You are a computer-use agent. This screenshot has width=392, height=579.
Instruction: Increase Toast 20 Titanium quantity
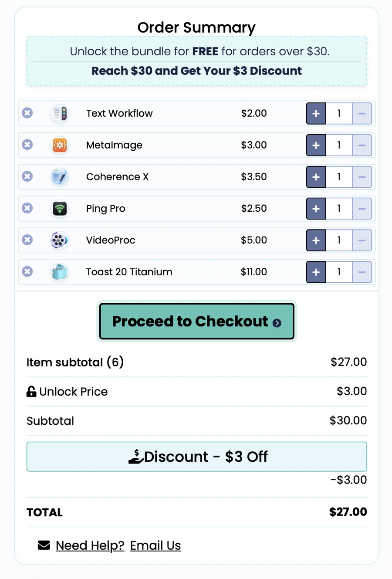[316, 272]
